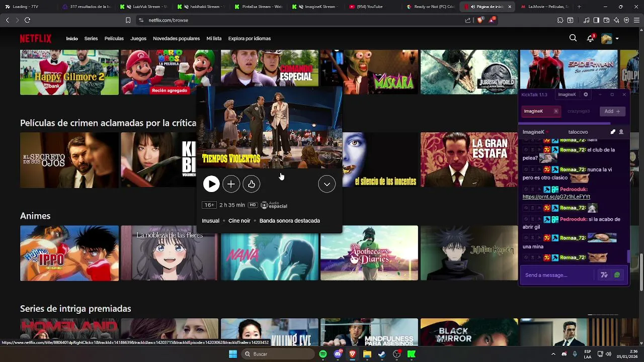Open Netflix notifications bell
Viewport: 644px width, 362px height.
coord(591,38)
